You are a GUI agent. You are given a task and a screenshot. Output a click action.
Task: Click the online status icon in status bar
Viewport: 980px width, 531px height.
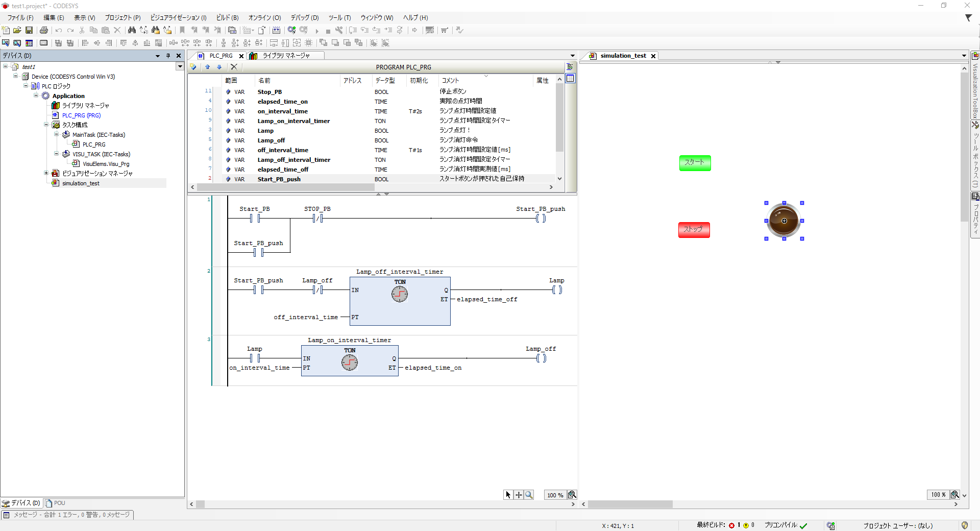(831, 525)
